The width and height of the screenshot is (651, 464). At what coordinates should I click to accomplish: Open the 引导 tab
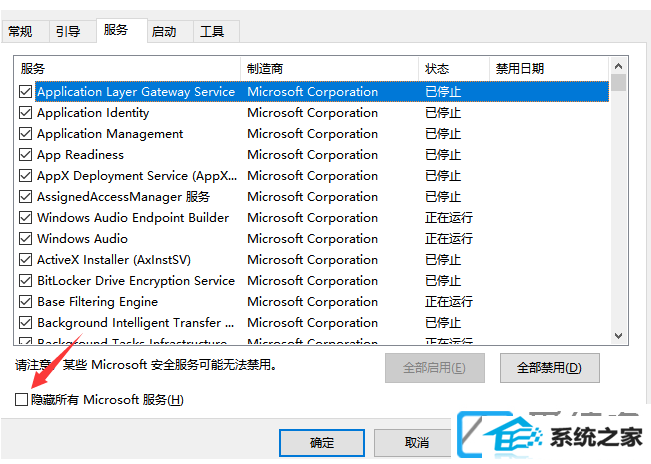(x=73, y=32)
